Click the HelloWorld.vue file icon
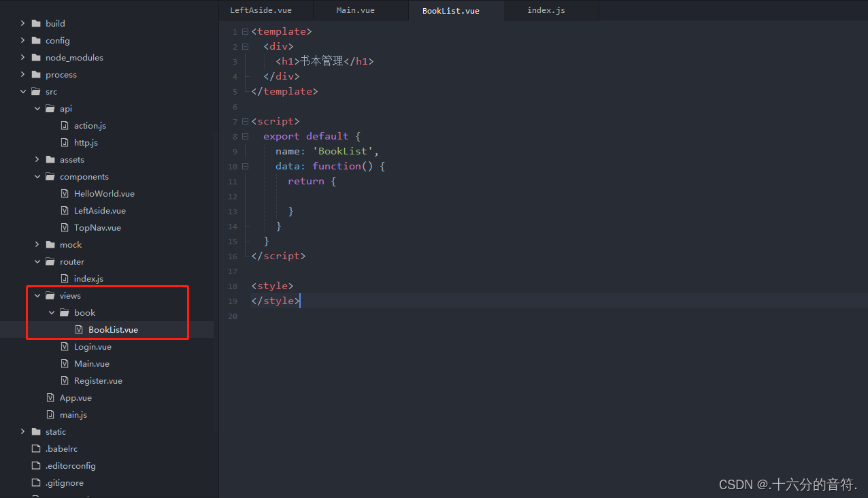This screenshot has height=498, width=868. click(x=65, y=193)
